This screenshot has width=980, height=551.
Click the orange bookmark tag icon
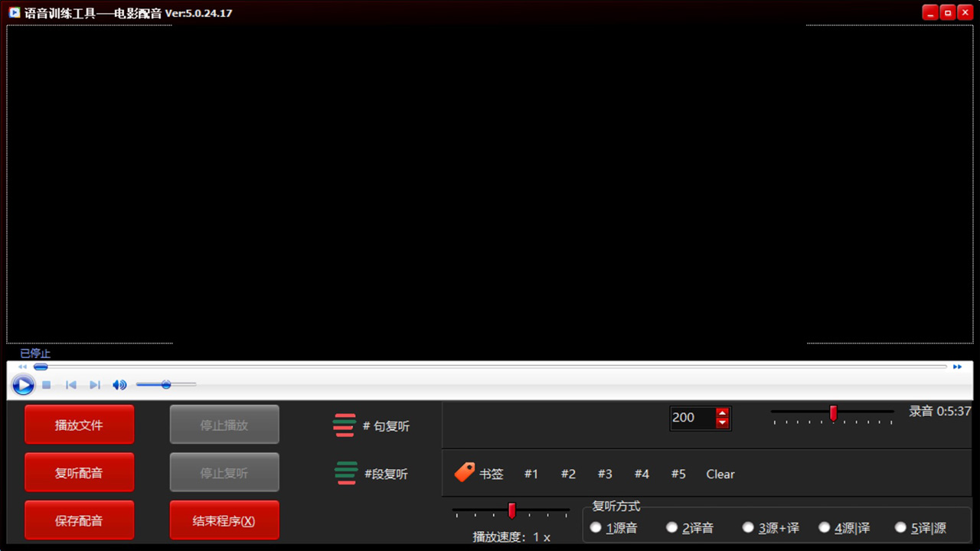click(x=465, y=472)
